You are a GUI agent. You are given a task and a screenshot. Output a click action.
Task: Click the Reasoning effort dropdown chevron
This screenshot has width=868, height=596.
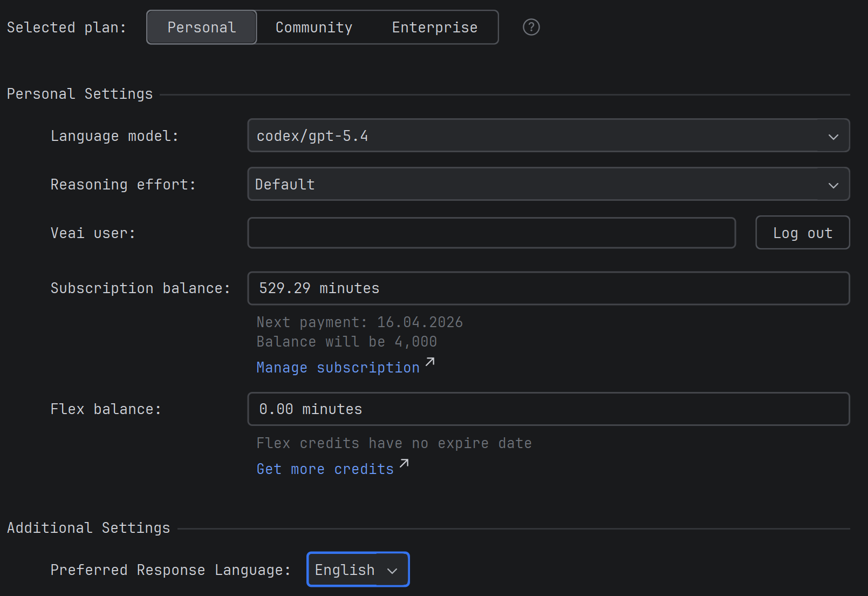pos(832,184)
